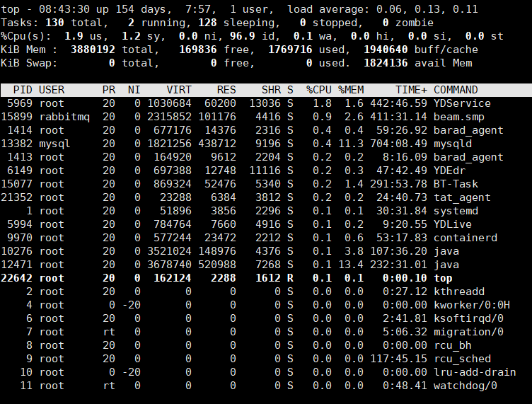Image resolution: width=532 pixels, height=404 pixels.
Task: Click the rcu_bh command name
Action: point(453,345)
